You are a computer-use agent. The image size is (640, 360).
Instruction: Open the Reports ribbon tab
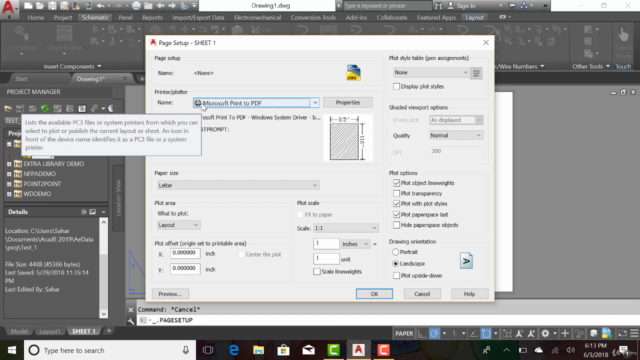(152, 18)
